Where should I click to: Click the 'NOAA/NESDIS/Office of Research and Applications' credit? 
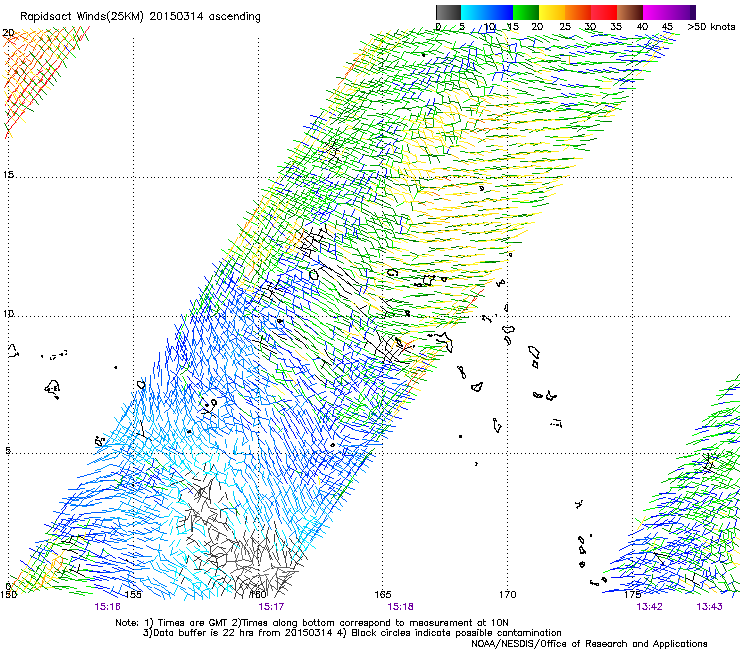click(x=589, y=644)
